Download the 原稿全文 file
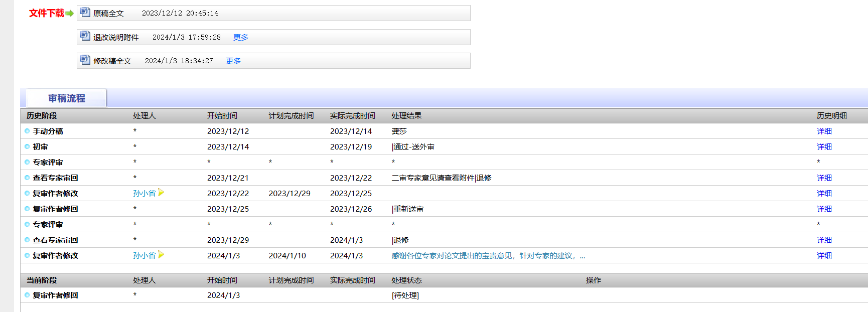The image size is (868, 312). 108,14
